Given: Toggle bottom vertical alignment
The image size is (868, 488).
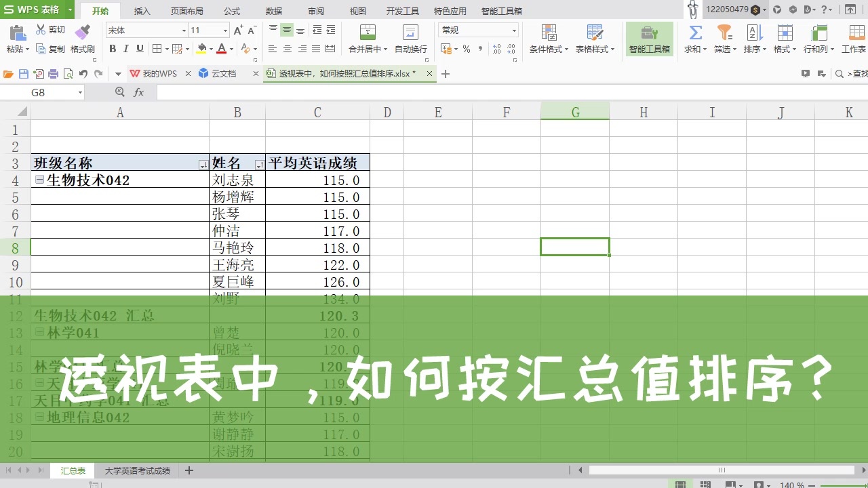Looking at the screenshot, I should [300, 30].
